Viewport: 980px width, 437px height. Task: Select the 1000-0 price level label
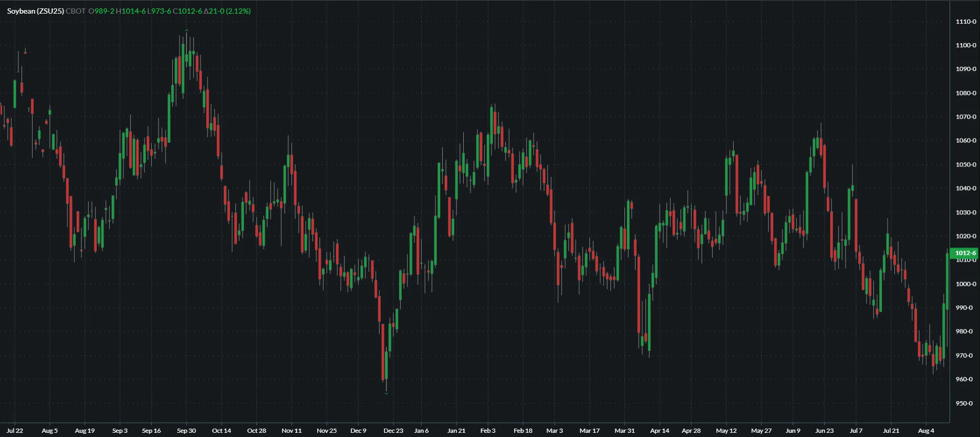pyautogui.click(x=966, y=284)
